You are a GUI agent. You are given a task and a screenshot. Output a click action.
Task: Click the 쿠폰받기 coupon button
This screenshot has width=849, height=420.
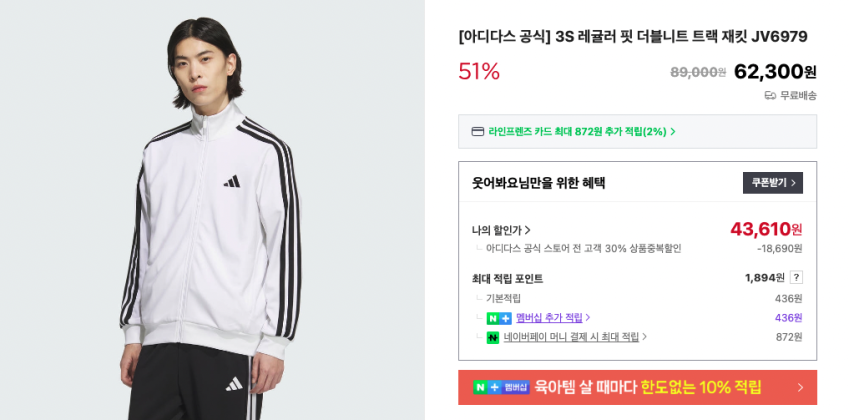click(x=772, y=183)
